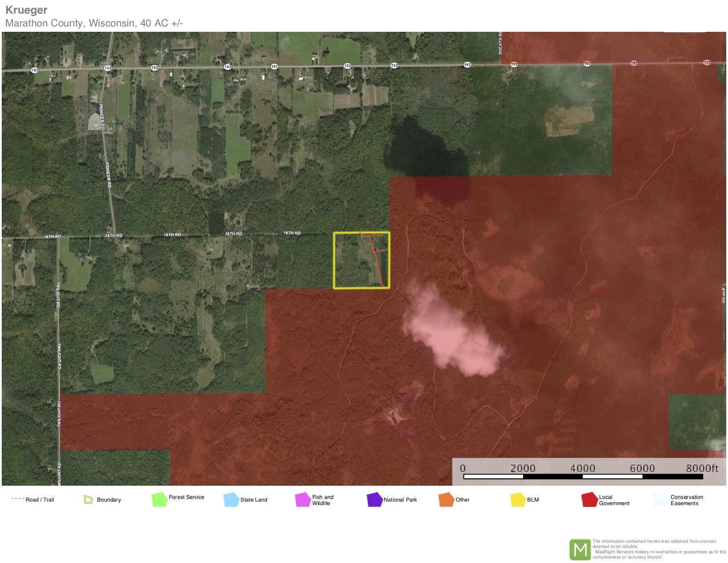
Task: Click the purple National Park legend swatch
Action: [374, 499]
